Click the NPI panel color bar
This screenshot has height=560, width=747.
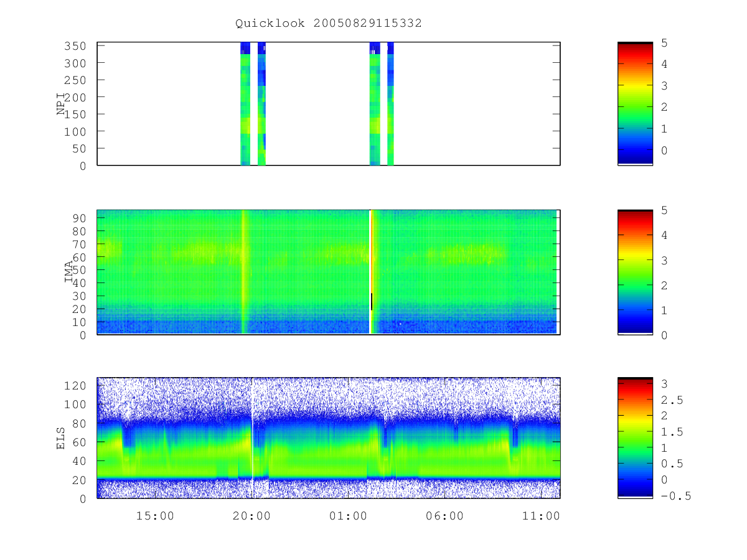pyautogui.click(x=635, y=104)
